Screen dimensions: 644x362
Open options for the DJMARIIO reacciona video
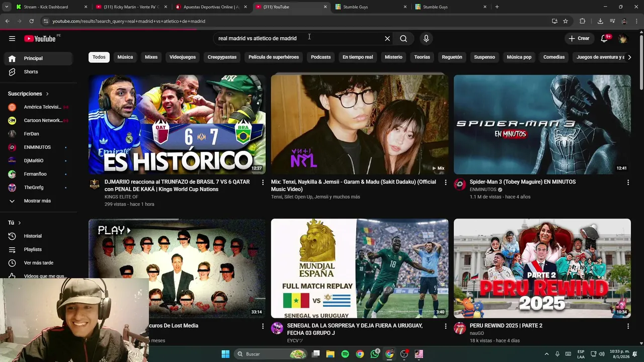pos(263,183)
